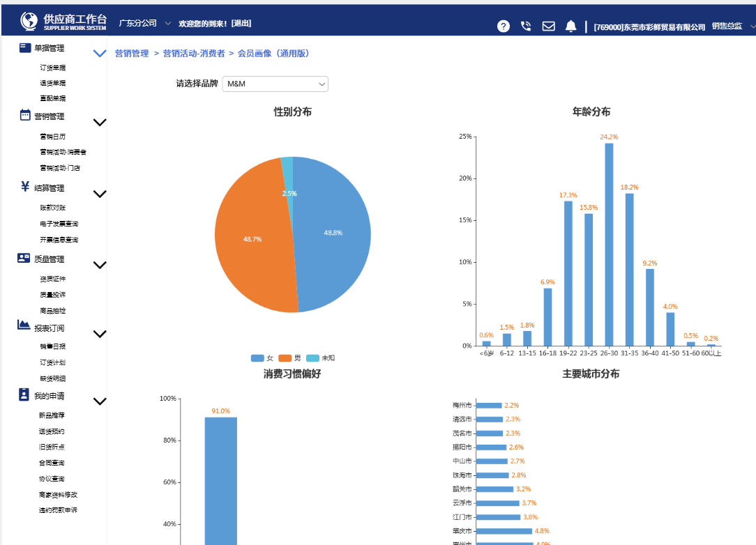Select 电子发票查询 in the sidebar
The image size is (756, 545).
click(59, 224)
